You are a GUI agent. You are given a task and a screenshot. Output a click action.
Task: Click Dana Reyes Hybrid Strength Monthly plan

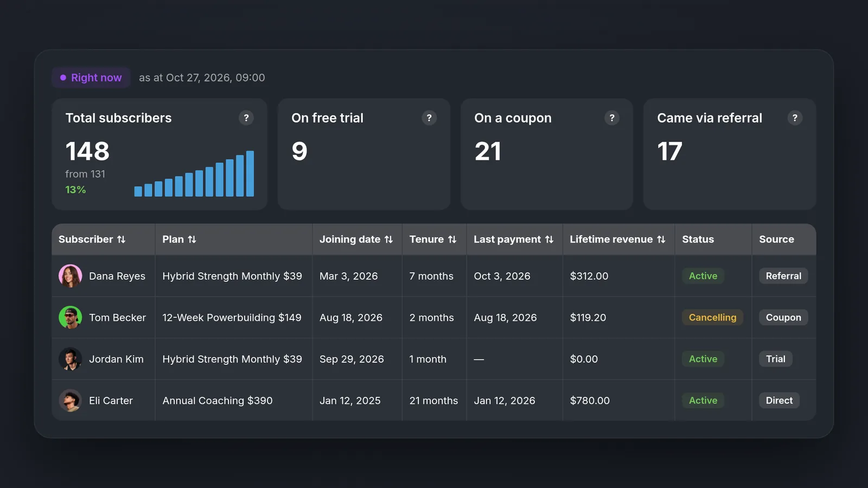(x=232, y=276)
